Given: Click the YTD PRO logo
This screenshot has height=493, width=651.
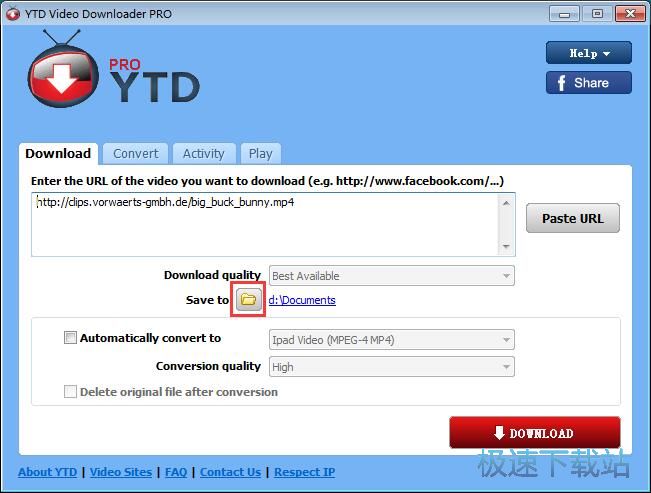Looking at the screenshot, I should [114, 69].
